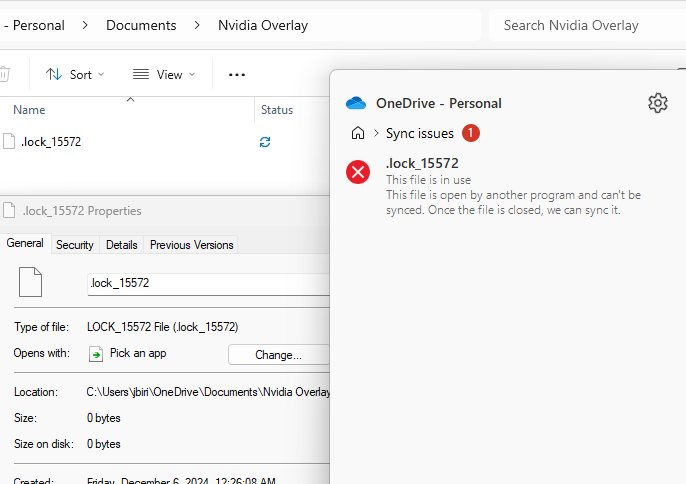Click the Sync issues breadcrumb label
Image resolution: width=686 pixels, height=484 pixels.
pyautogui.click(x=420, y=133)
